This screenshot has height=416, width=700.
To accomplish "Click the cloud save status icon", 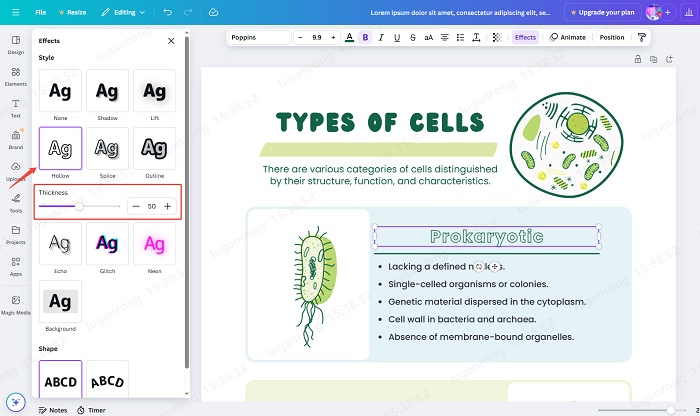I will tap(213, 12).
